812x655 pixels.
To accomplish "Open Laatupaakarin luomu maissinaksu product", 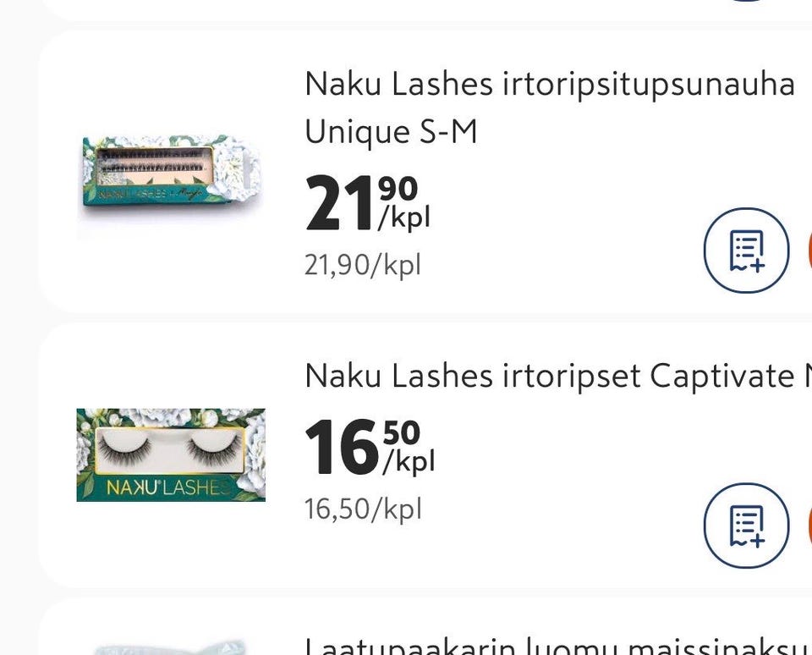I will coord(558,647).
